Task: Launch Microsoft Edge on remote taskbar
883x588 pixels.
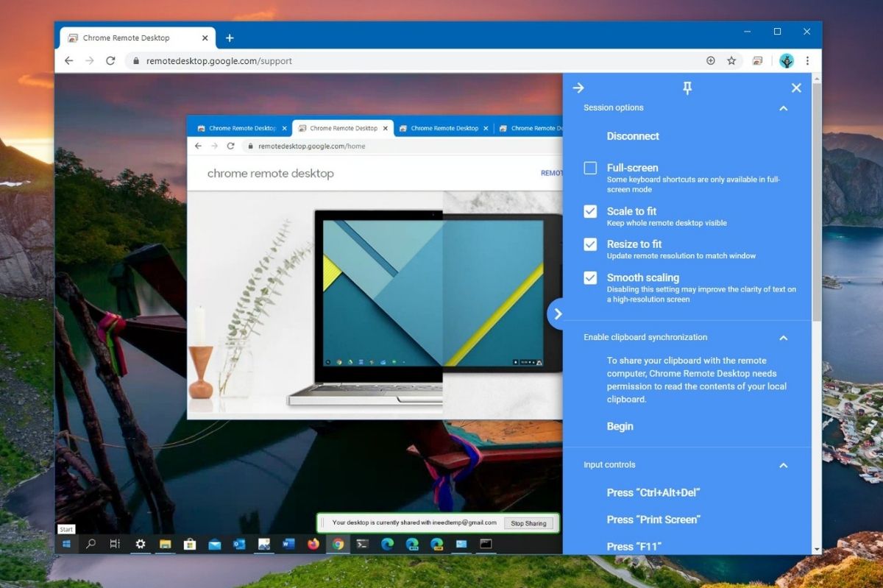Action: click(387, 545)
